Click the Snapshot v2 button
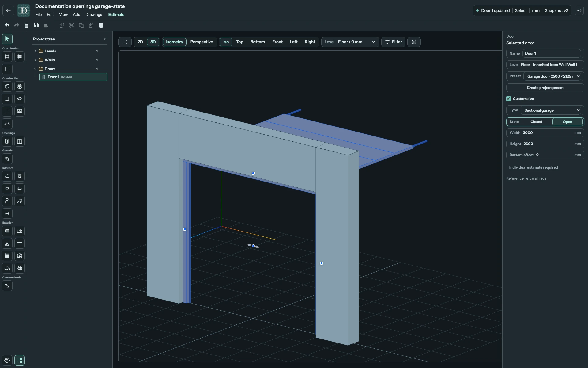Viewport: 588px width, 368px height. [556, 10]
